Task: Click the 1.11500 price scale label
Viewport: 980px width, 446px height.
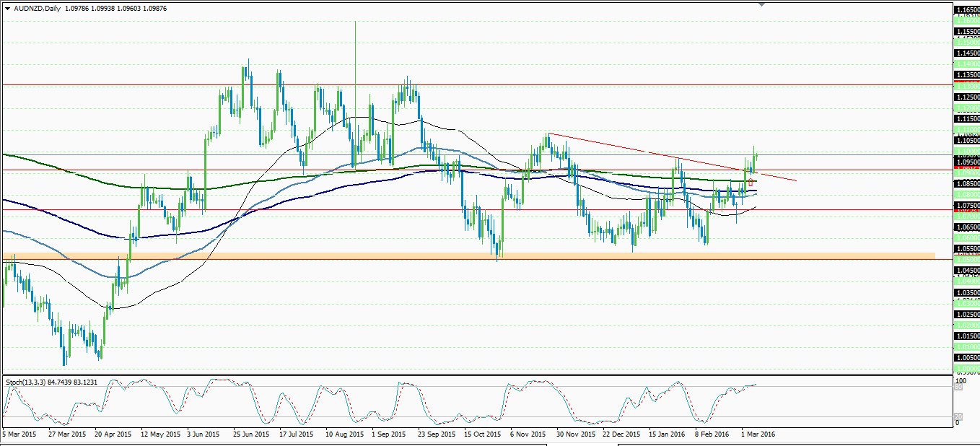Action: pos(967,118)
